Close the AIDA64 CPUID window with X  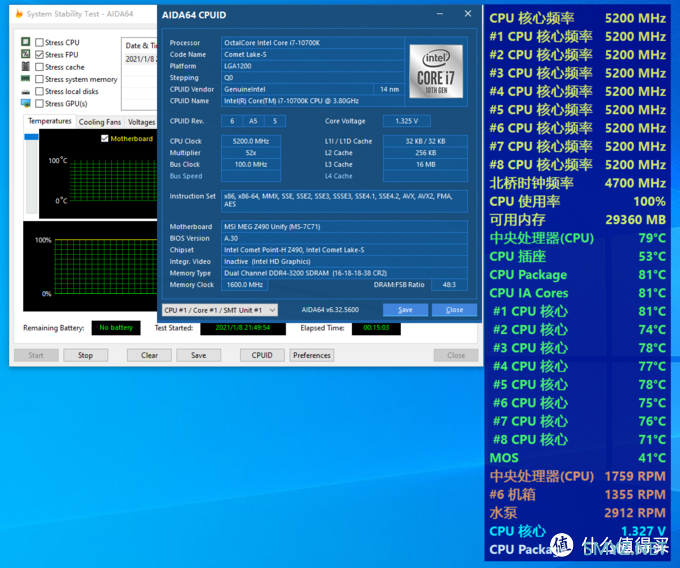pyautogui.click(x=468, y=14)
